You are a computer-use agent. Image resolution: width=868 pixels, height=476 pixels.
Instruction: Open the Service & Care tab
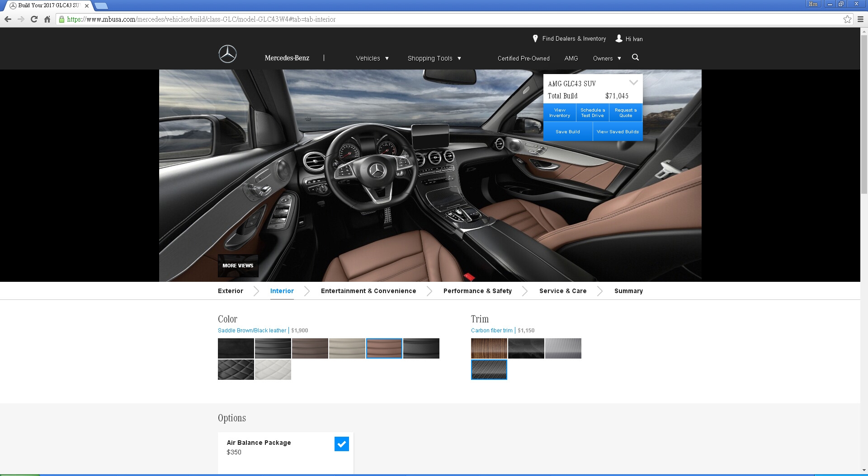tap(563, 291)
